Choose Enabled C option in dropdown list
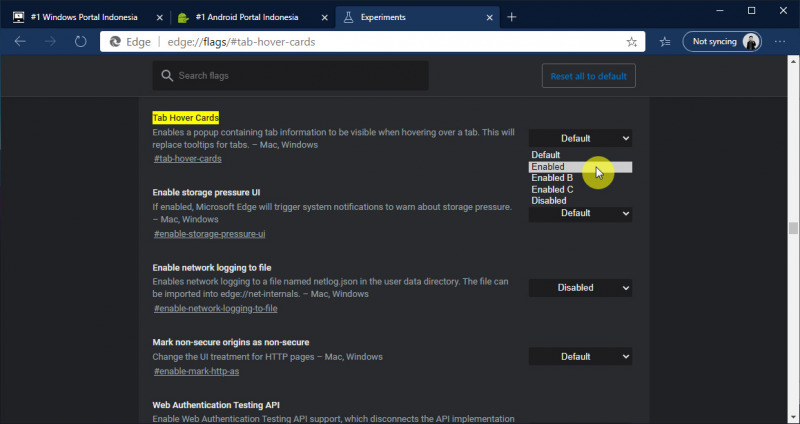Viewport: 800px width, 424px height. [x=580, y=190]
